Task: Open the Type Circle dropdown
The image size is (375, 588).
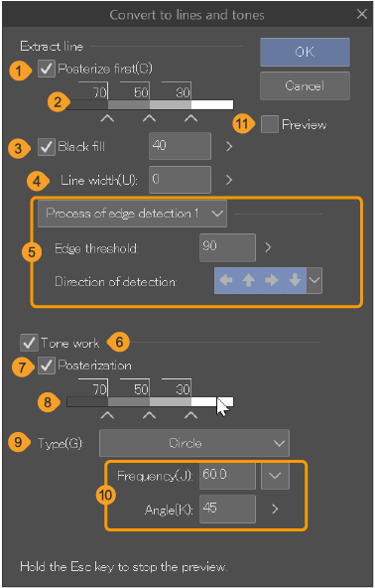Action: pyautogui.click(x=194, y=443)
